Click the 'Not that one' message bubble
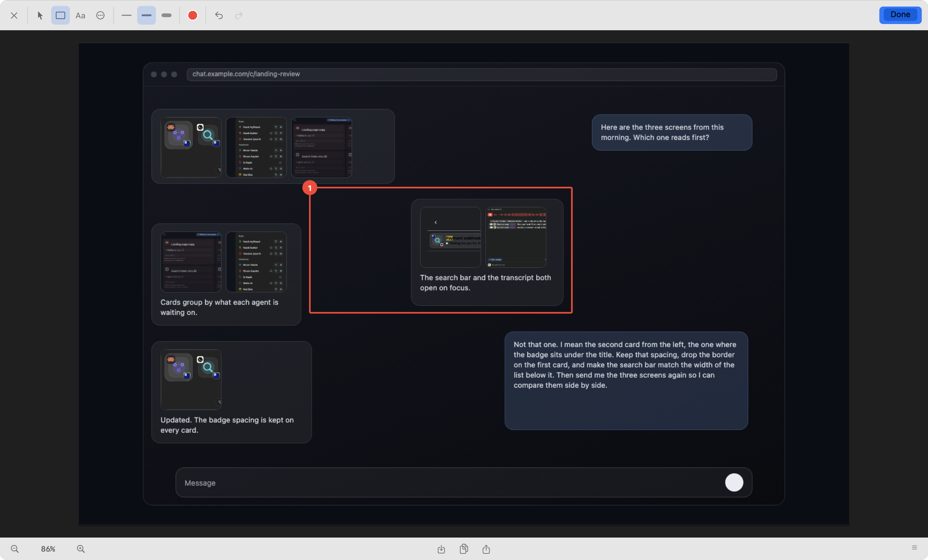Viewport: 928px width, 560px height. click(626, 381)
